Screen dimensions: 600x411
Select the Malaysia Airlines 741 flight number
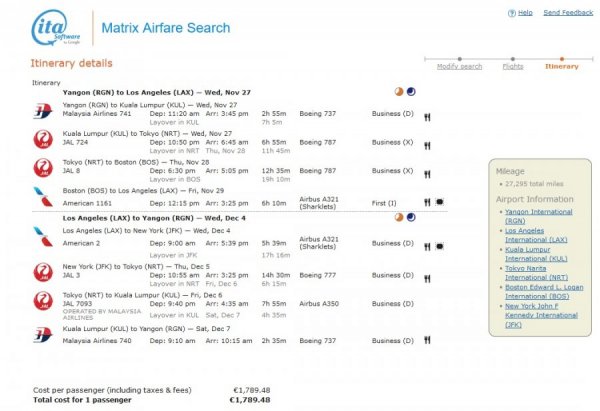coord(97,114)
